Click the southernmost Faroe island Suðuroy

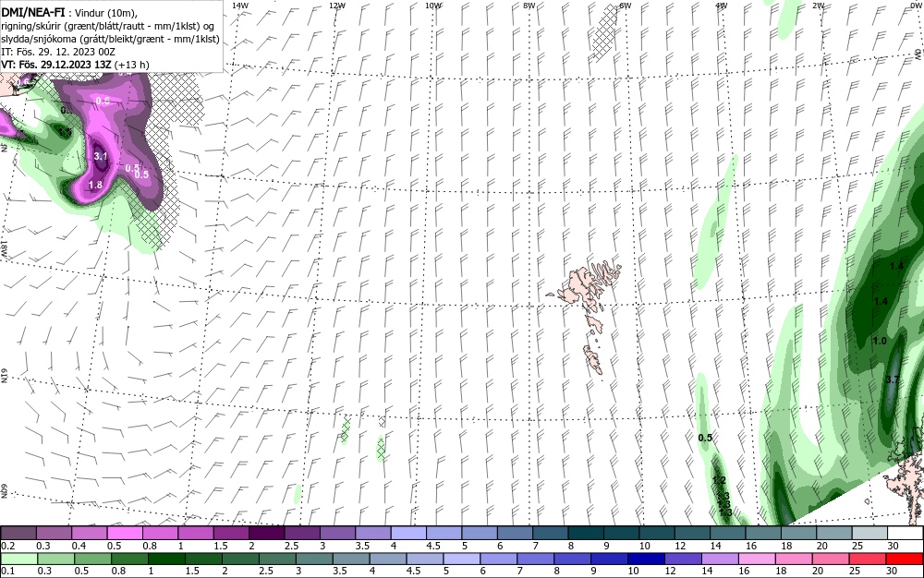(x=593, y=359)
